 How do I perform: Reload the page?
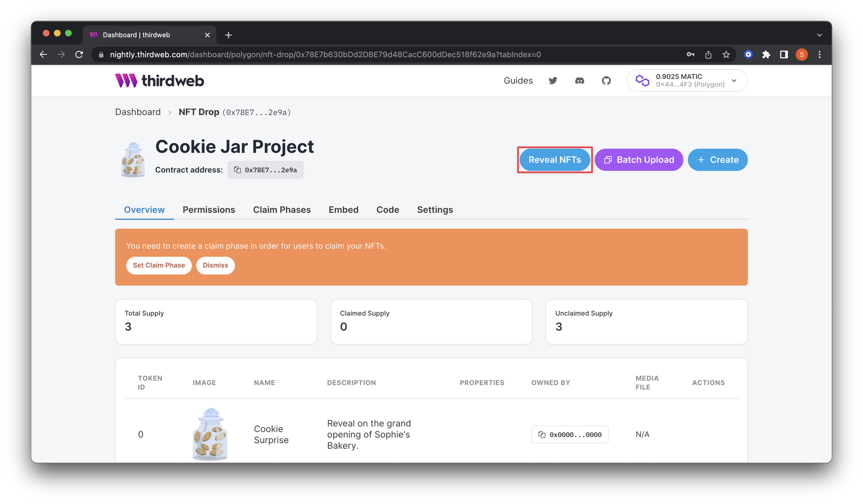pos(79,54)
